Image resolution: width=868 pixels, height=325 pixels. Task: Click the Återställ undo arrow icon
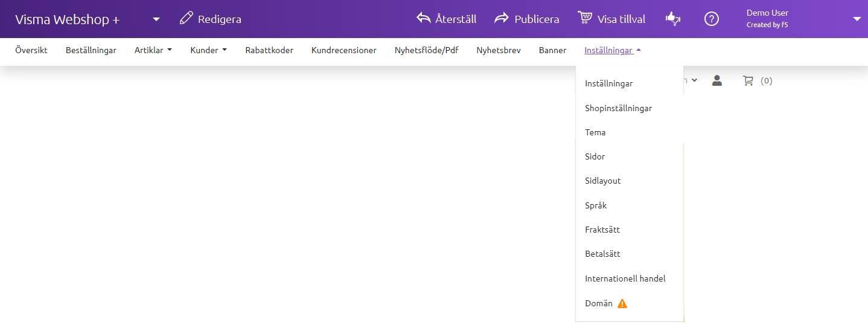click(x=424, y=18)
